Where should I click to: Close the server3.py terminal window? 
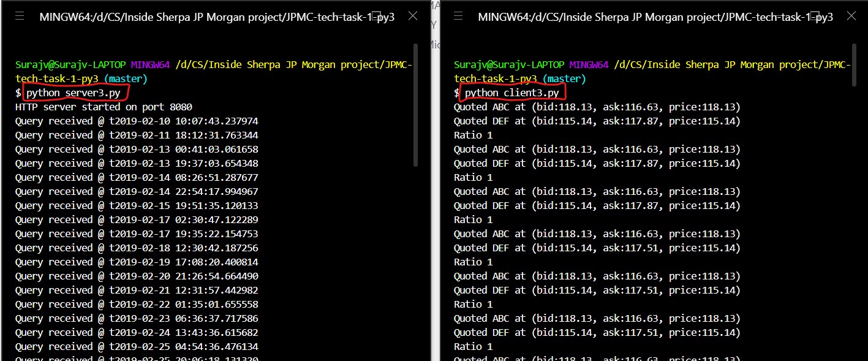(412, 17)
